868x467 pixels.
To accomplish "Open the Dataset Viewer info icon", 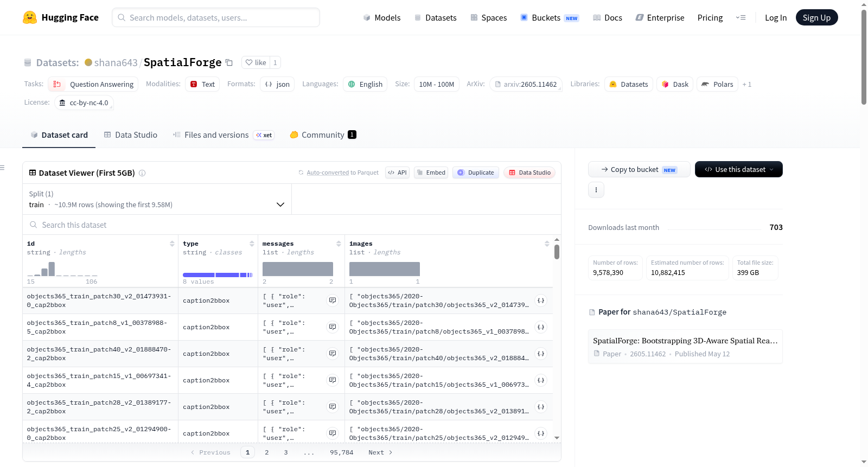I will coord(142,173).
